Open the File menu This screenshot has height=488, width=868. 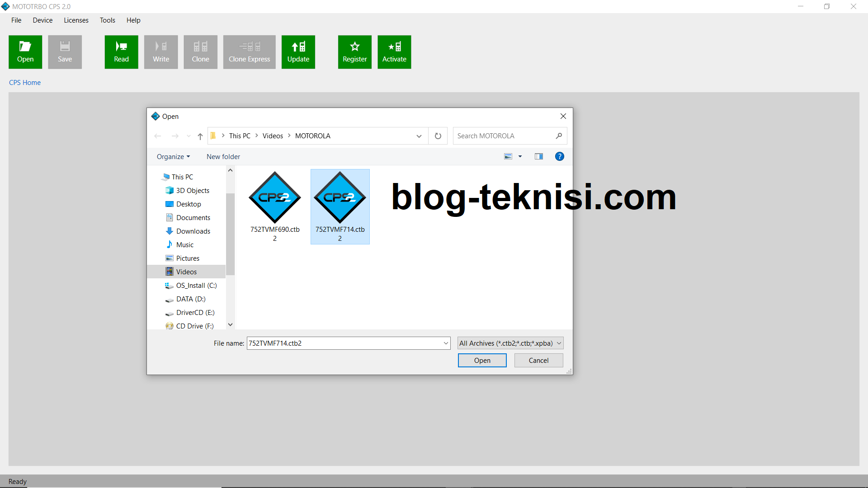[16, 20]
